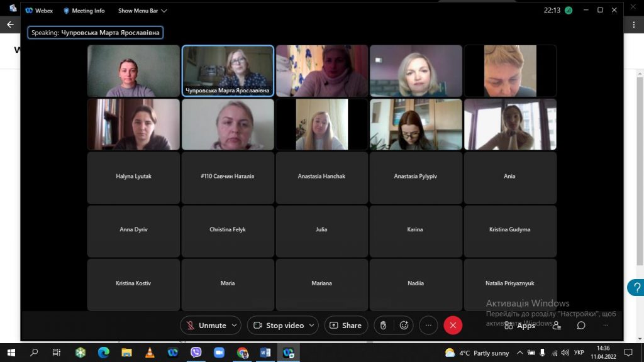
Task: Open the more options ellipsis menu
Action: (428, 325)
